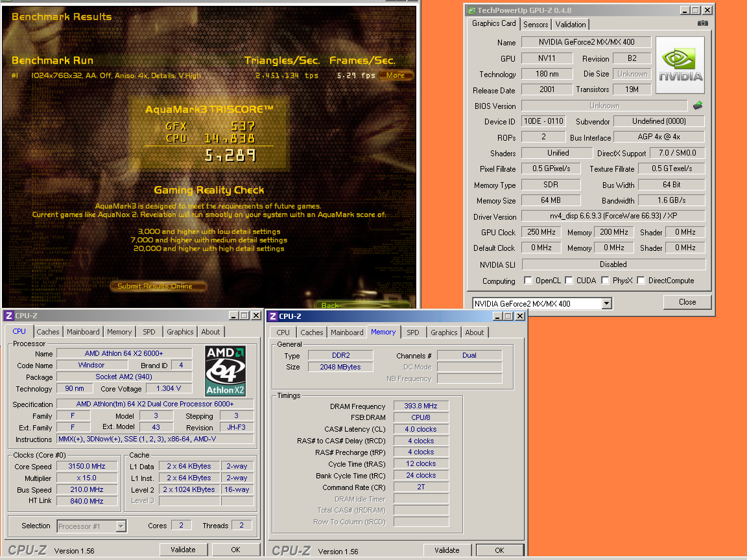Open the Mainboard tab in right CPU-Z
The width and height of the screenshot is (747, 560).
[347, 332]
